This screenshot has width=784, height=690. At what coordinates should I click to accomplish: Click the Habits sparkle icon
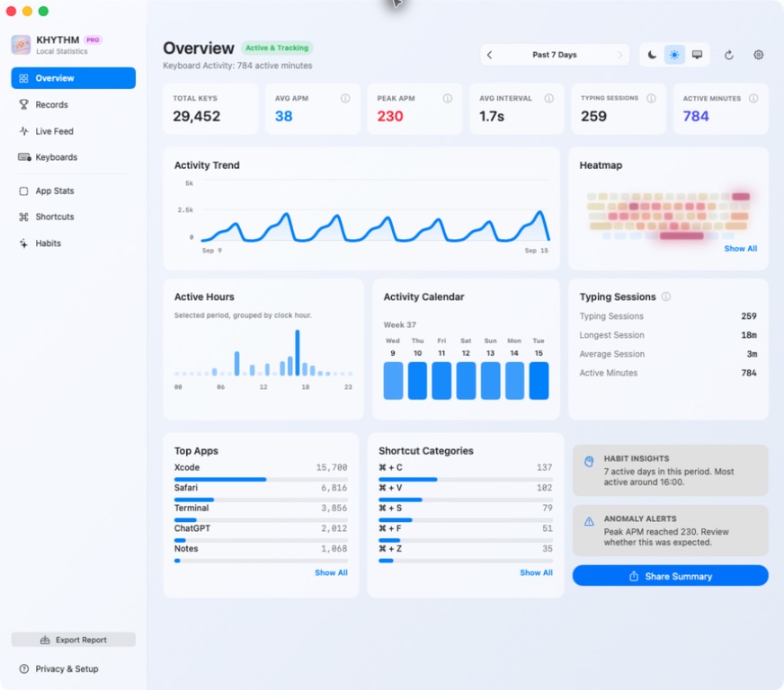point(23,243)
